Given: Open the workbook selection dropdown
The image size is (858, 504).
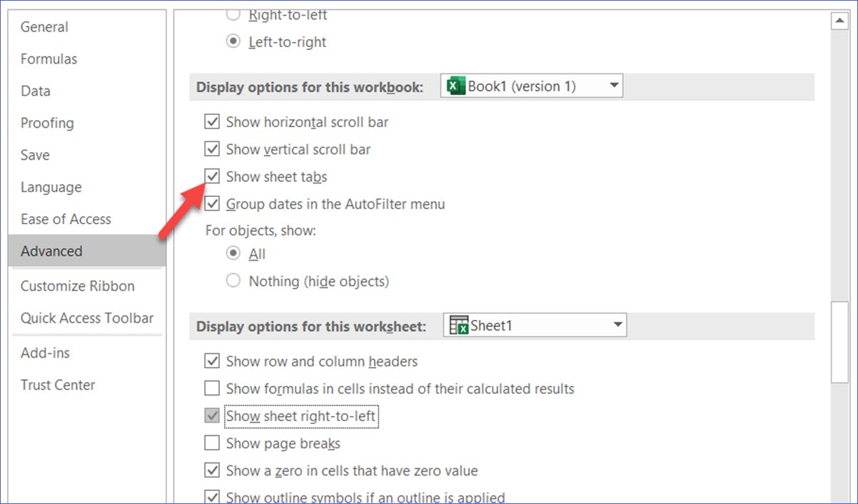Looking at the screenshot, I should (612, 85).
